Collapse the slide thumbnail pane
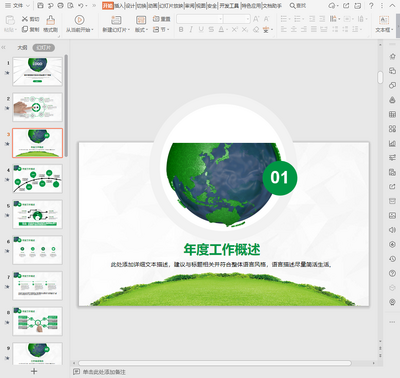The width and height of the screenshot is (400, 378). point(3,48)
